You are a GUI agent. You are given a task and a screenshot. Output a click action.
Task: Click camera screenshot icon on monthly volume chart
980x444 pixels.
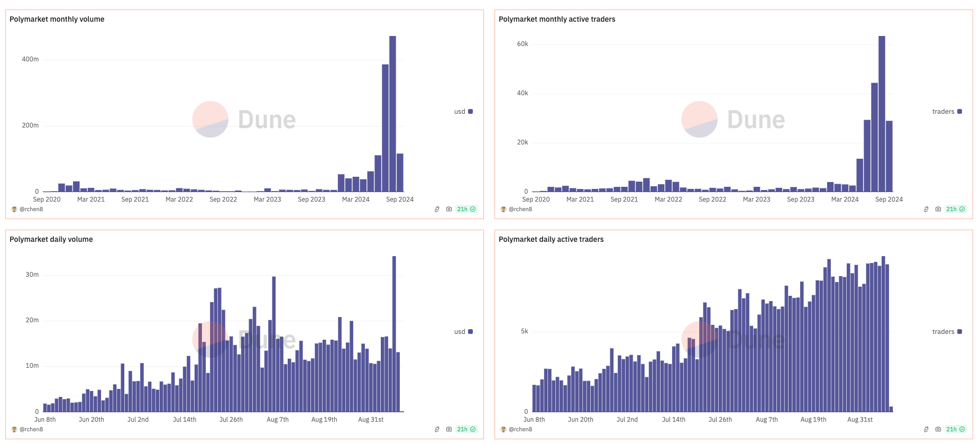448,209
